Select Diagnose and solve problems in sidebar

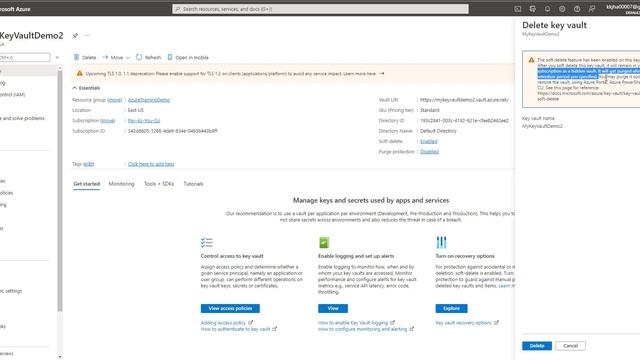(22, 118)
